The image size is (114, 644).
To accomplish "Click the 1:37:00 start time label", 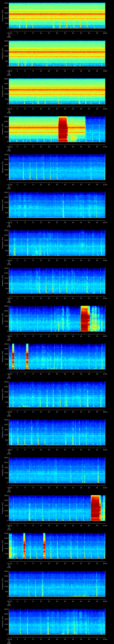I will [9, 33].
